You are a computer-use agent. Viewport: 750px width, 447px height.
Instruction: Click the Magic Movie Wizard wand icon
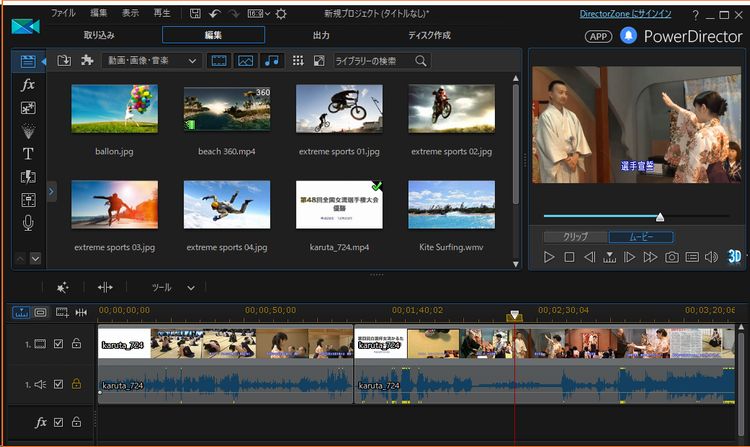click(x=62, y=287)
